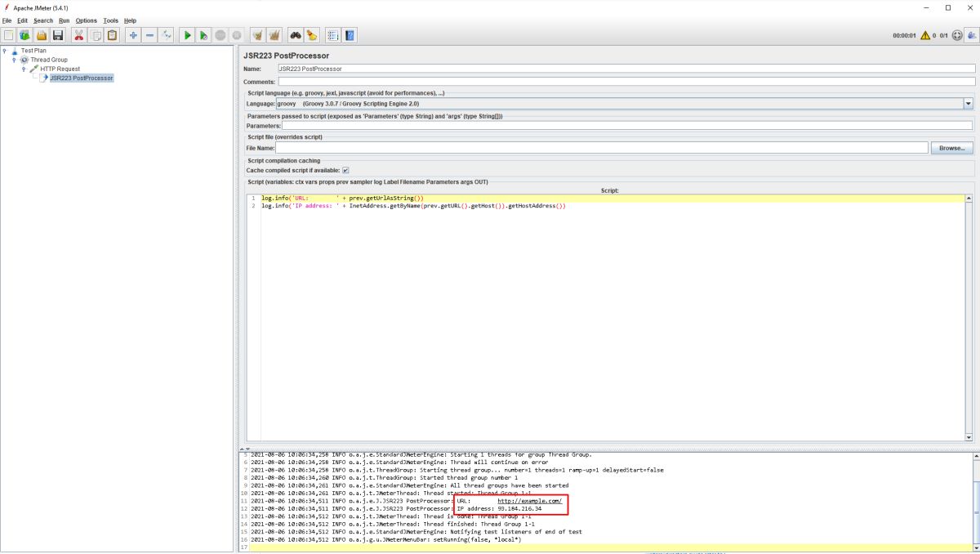Click the icon at far right of toolbar
This screenshot has height=554, width=980.
[971, 35]
